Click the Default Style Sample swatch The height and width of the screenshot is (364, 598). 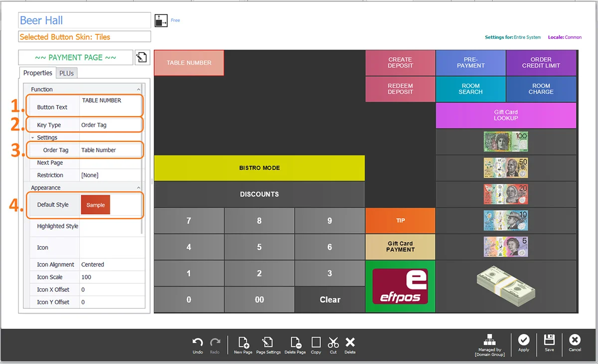[96, 205]
